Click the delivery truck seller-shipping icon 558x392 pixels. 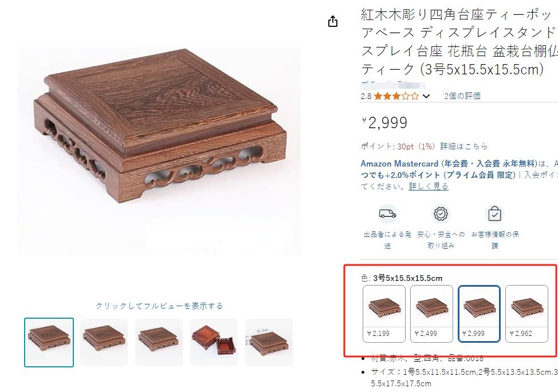pyautogui.click(x=387, y=213)
